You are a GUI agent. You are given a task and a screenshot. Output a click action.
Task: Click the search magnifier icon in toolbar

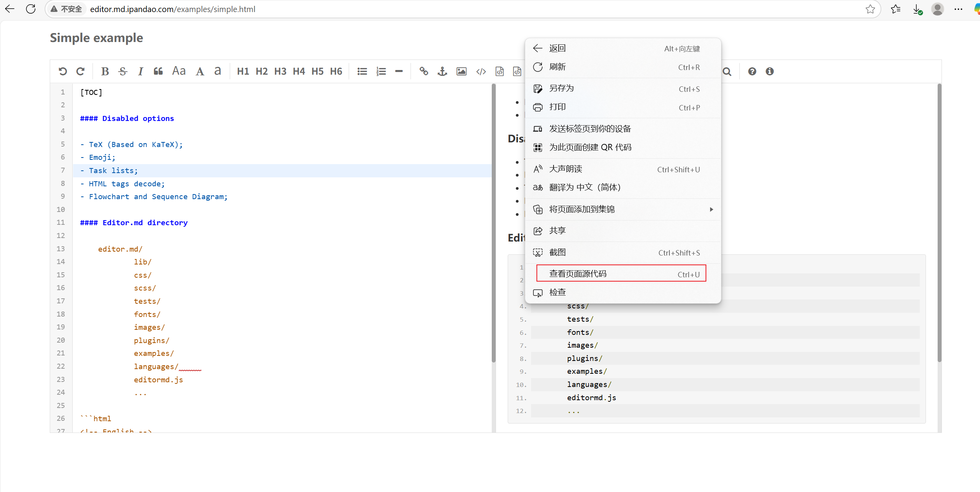tap(727, 71)
